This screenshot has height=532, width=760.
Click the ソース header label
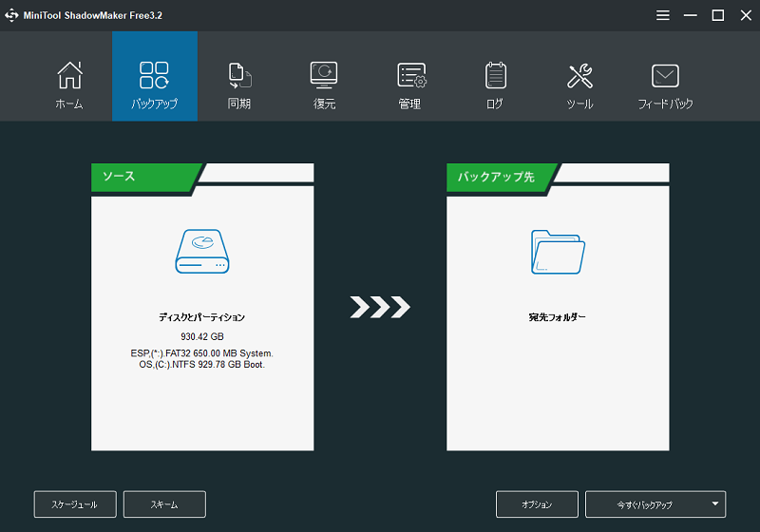119,176
